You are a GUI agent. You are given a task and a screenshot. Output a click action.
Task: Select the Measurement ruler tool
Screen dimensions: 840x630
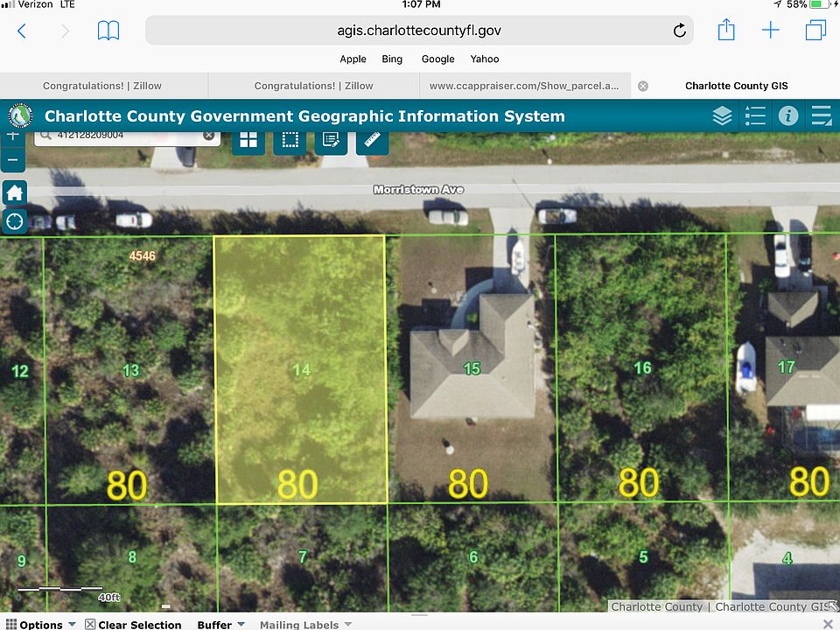(x=372, y=141)
